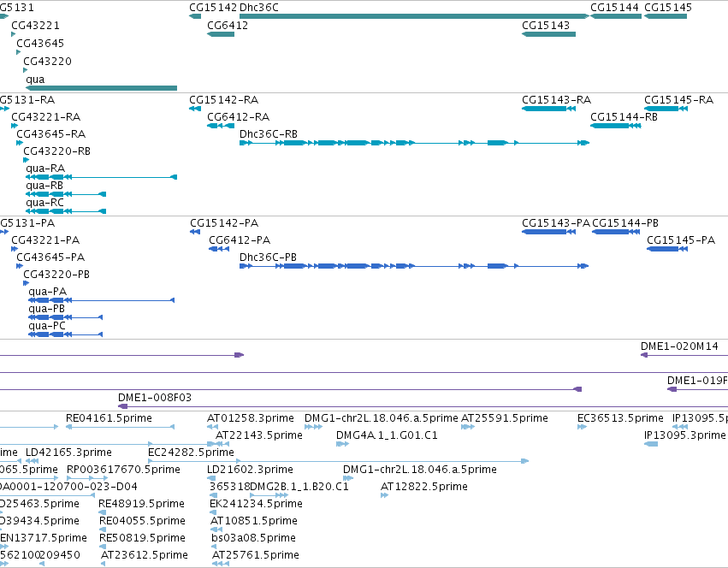728x568 pixels.
Task: Open transcript CG15142-RA
Action: click(x=224, y=100)
